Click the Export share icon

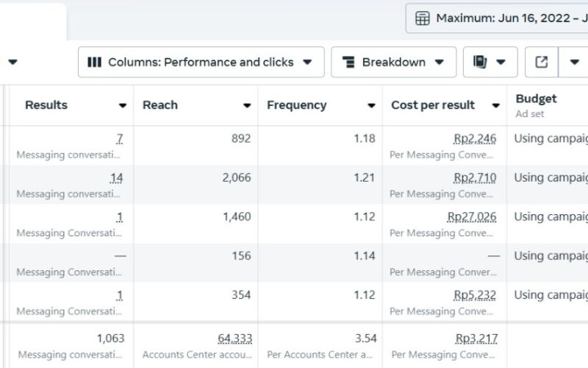pyautogui.click(x=542, y=63)
